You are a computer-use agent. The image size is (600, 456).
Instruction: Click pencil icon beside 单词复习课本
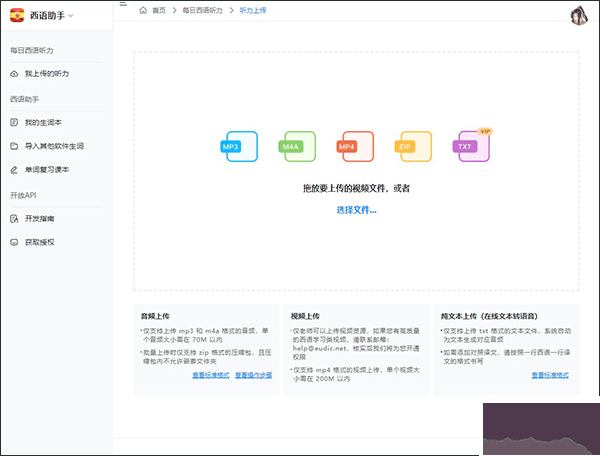pos(14,169)
